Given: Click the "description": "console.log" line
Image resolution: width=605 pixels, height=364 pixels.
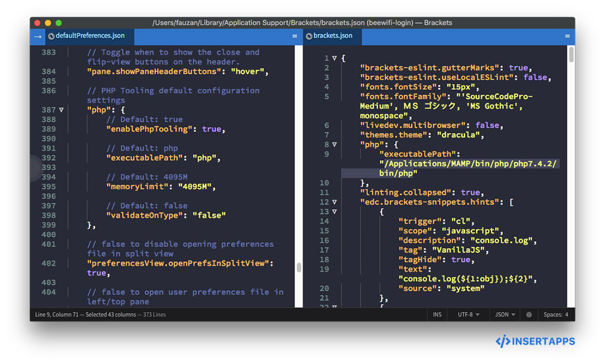Looking at the screenshot, I should [468, 241].
